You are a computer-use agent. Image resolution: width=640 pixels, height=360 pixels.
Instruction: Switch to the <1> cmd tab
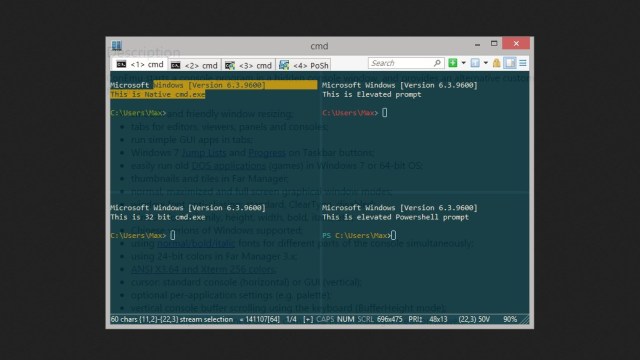pos(140,64)
